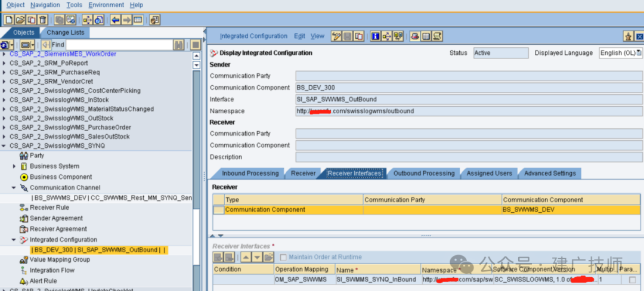Open the Integrated Configuration editor menu
The image size is (644, 291).
coord(253,36)
